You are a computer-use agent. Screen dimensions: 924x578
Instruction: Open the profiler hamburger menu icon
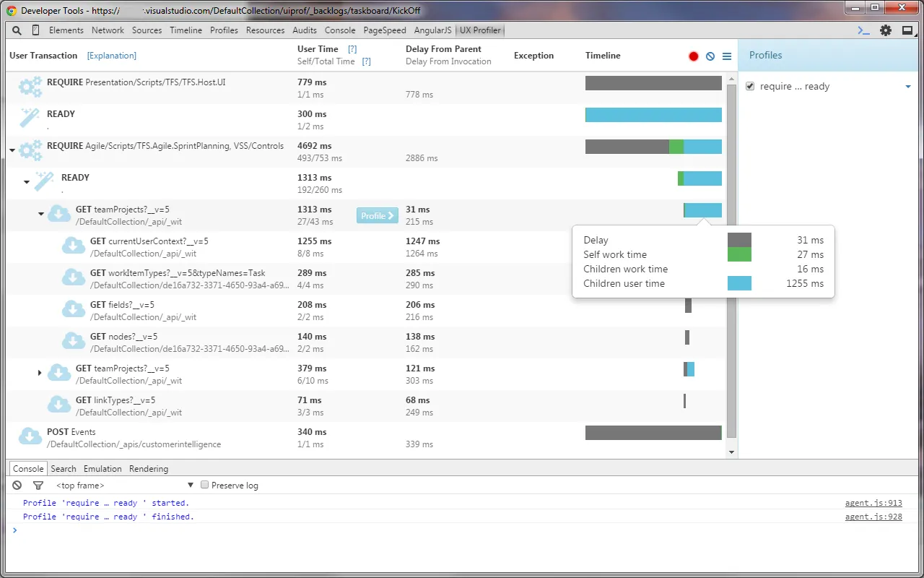(727, 56)
